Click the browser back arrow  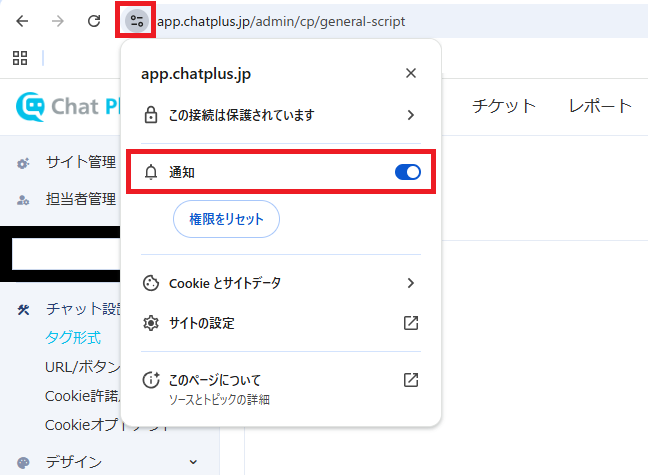click(x=22, y=21)
